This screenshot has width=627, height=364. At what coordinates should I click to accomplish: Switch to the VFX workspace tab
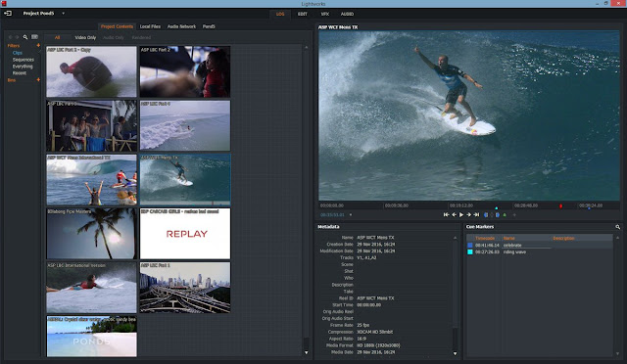(324, 14)
